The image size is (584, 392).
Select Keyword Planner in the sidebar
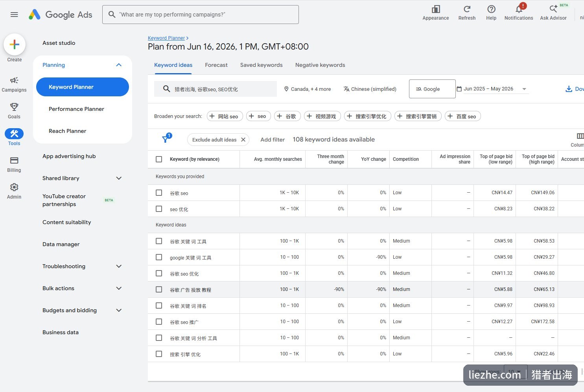[83, 87]
